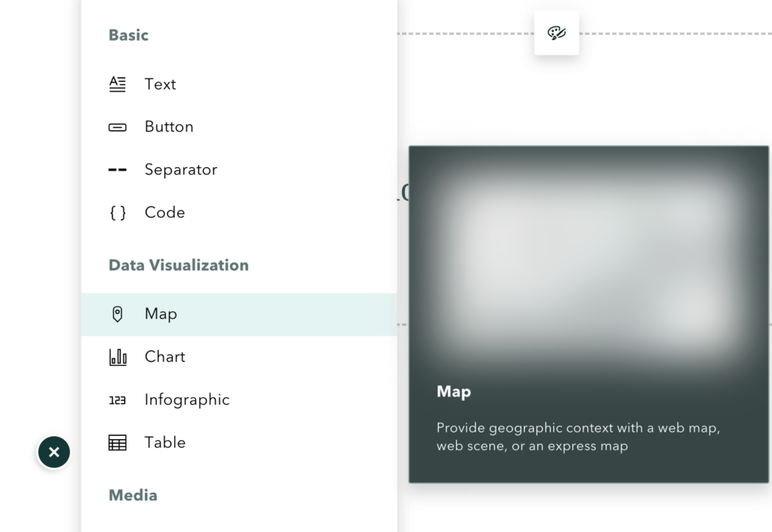This screenshot has height=532, width=772.
Task: Select the Map option
Action: coord(239,314)
